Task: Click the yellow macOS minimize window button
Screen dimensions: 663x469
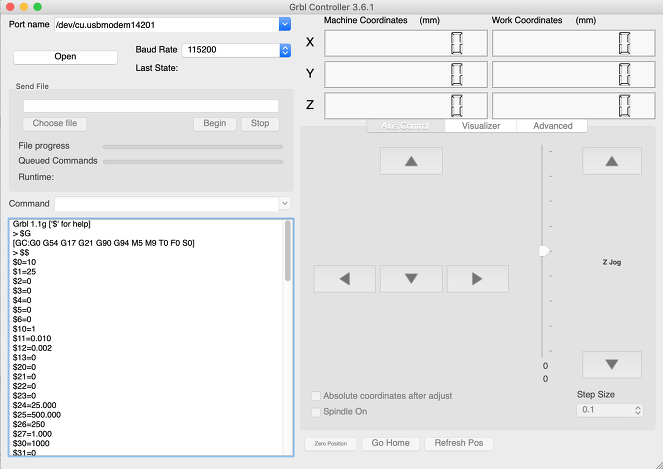Action: click(24, 7)
